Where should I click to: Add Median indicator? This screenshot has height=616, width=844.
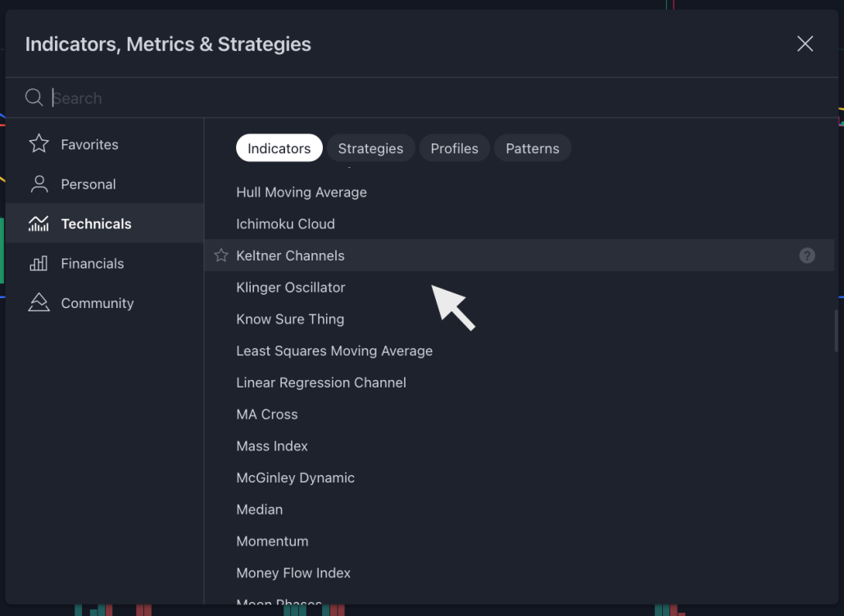(519, 510)
